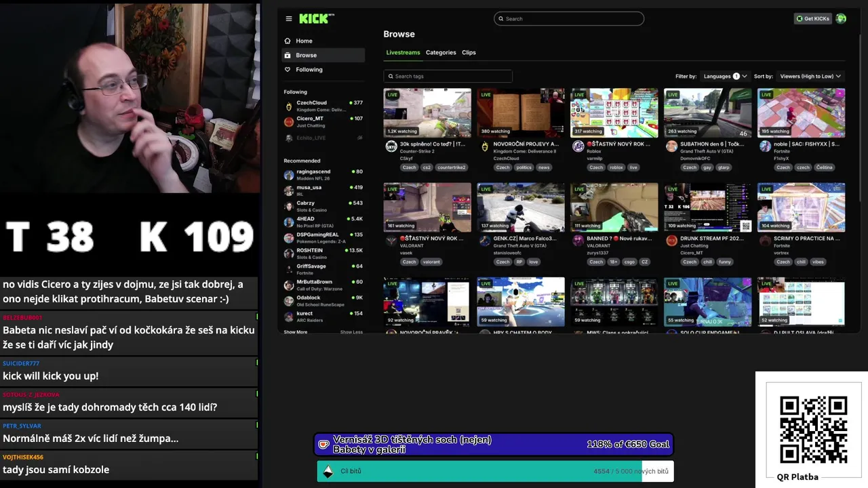Click the CzechCloud avatar in the Following list
Viewport: 868px width, 488px height.
pos(289,106)
